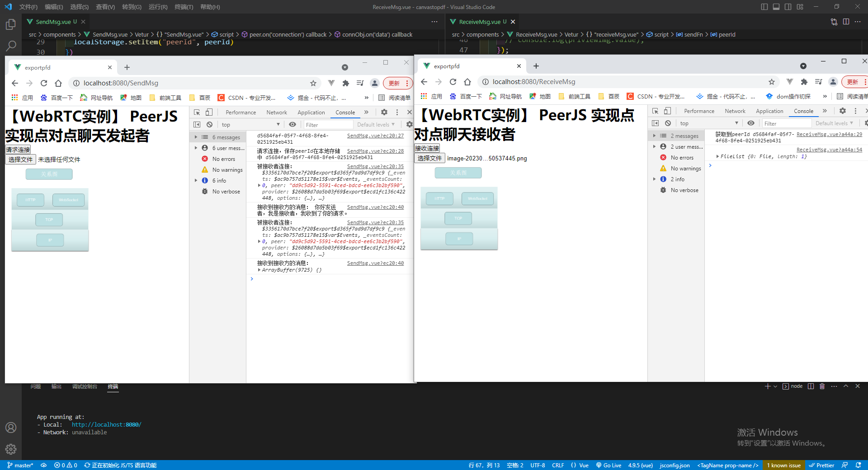868x470 pixels.
Task: Open the http://localhost:8080/ link in terminal
Action: point(106,425)
